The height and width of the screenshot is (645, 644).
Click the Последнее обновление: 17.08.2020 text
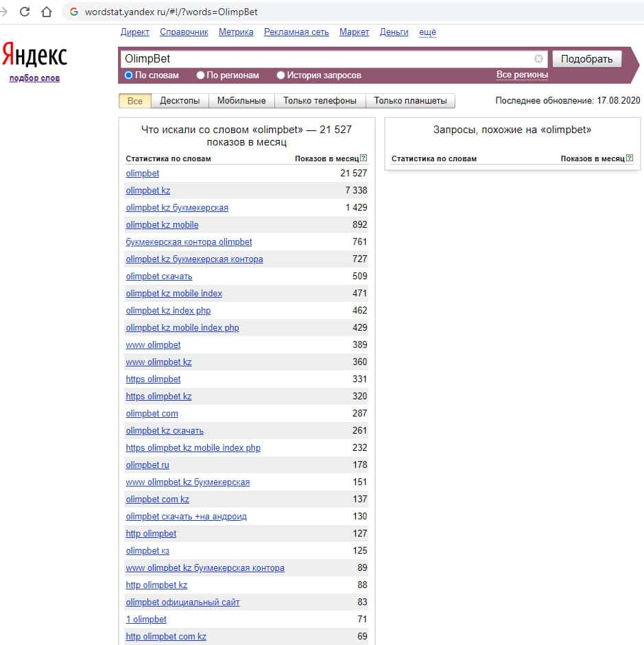pyautogui.click(x=567, y=101)
